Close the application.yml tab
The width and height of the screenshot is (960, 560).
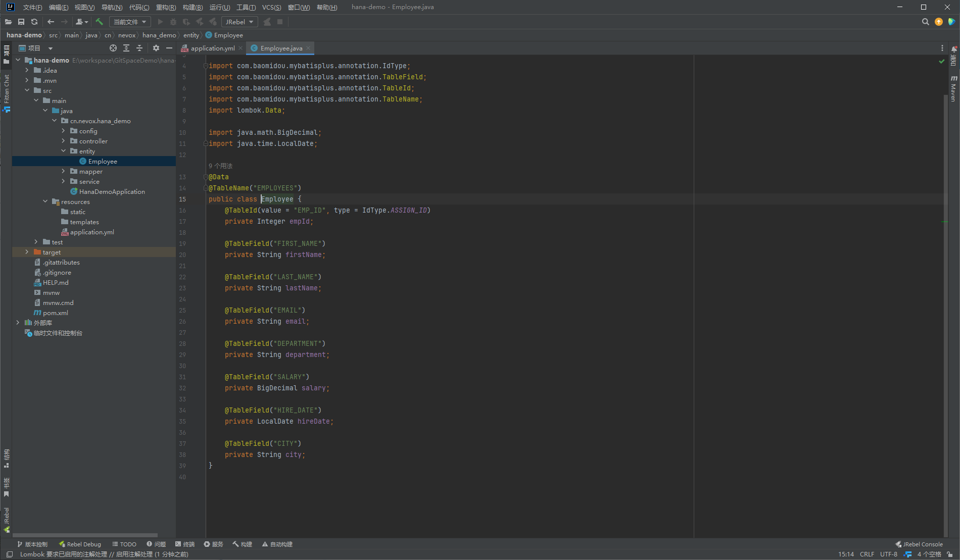pos(241,48)
